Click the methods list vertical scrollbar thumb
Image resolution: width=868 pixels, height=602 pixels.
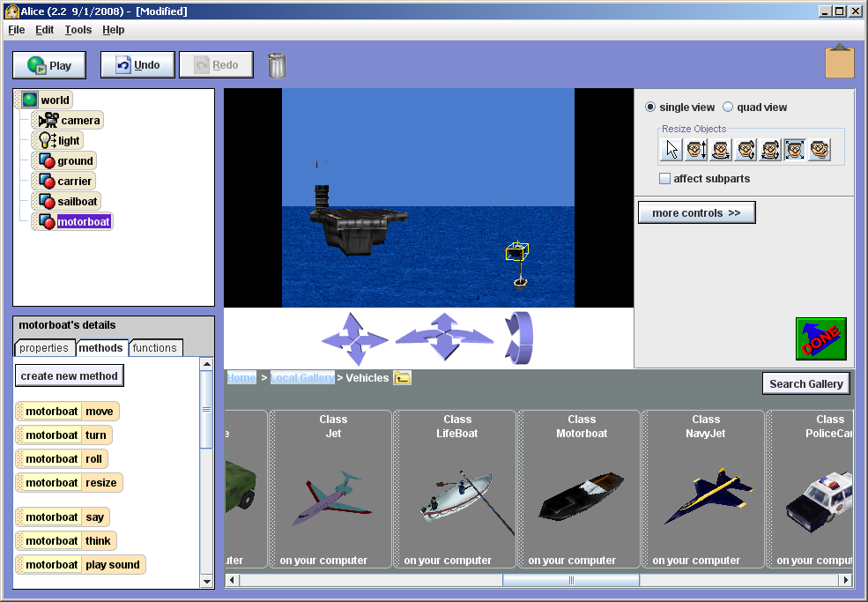pos(206,410)
